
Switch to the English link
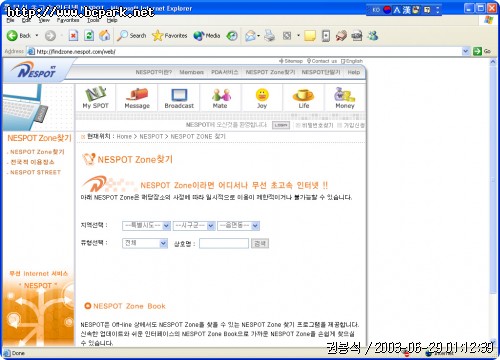coord(352,61)
